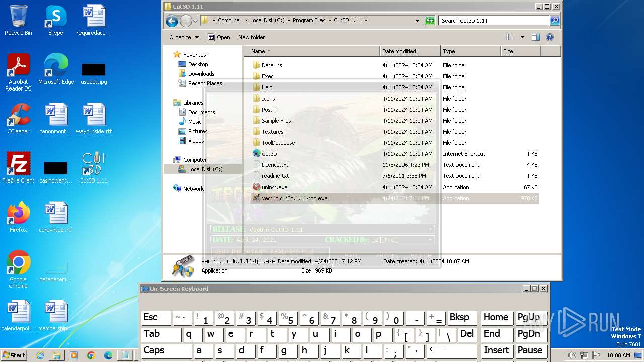The width and height of the screenshot is (644, 362).
Task: Open the change-view options dropdown arrow
Action: tap(522, 37)
